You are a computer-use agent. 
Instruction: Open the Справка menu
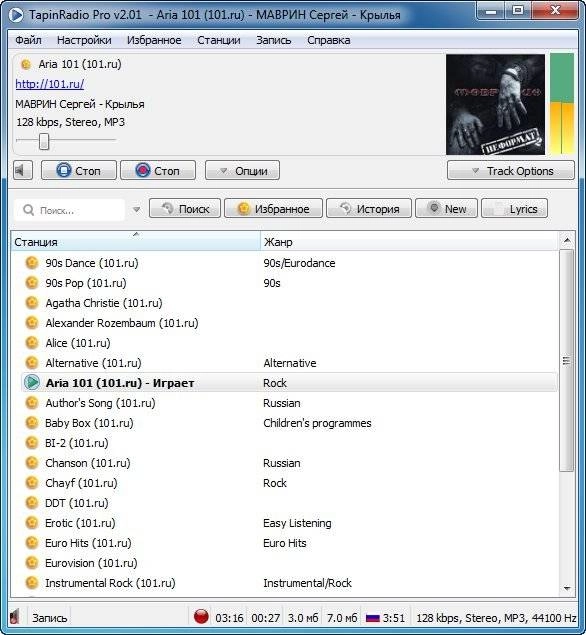(x=328, y=40)
